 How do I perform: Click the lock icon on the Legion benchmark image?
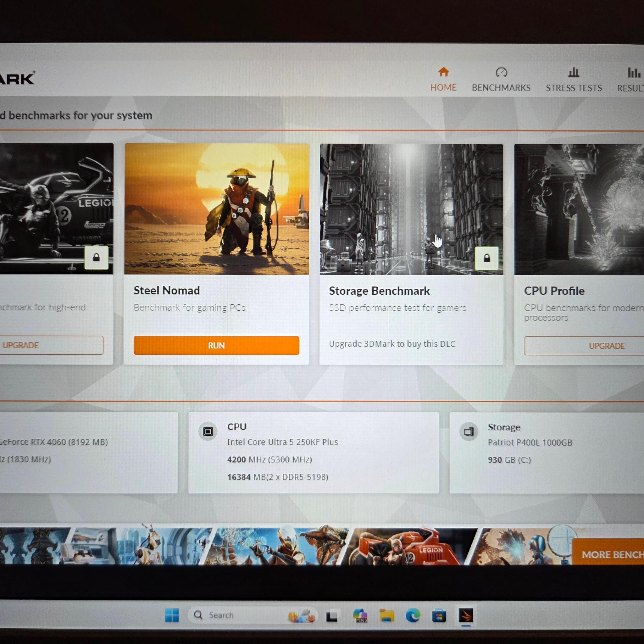[x=96, y=257]
